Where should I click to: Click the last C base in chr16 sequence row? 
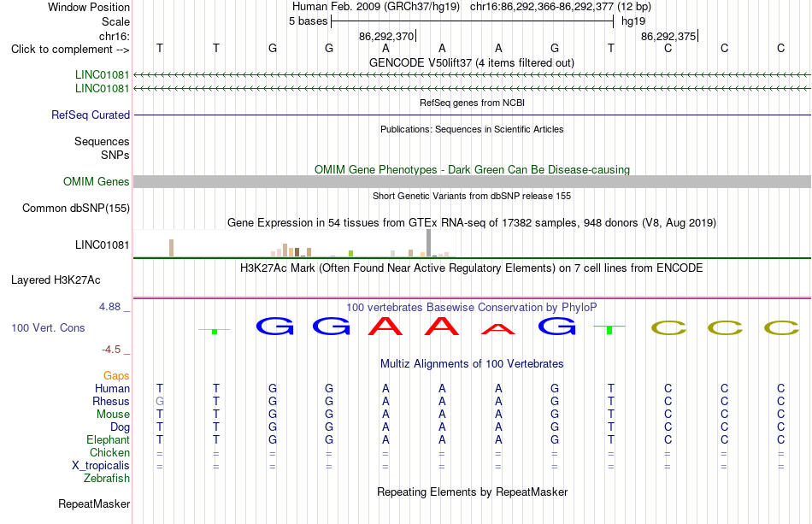(780, 48)
